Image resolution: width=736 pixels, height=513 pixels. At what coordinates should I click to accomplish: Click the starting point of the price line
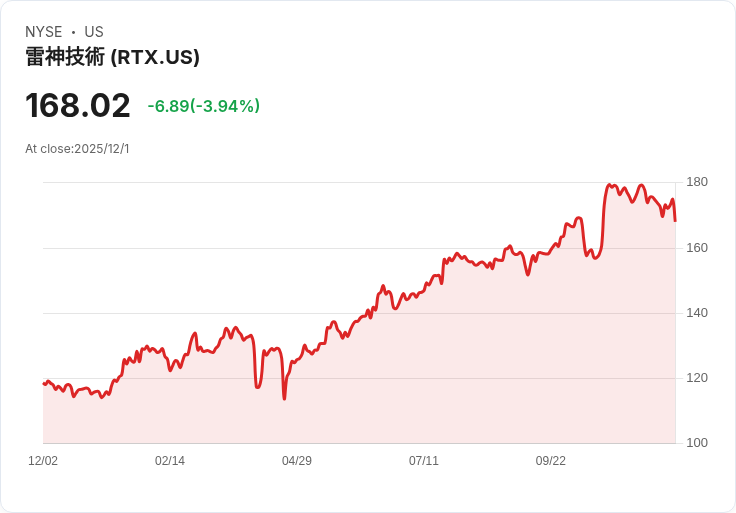click(44, 384)
